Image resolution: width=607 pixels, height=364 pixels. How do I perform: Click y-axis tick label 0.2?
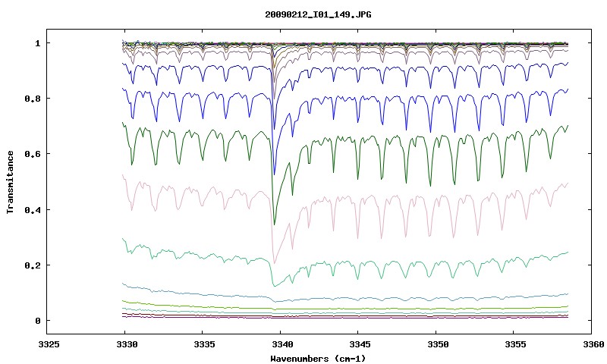[x=33, y=265]
